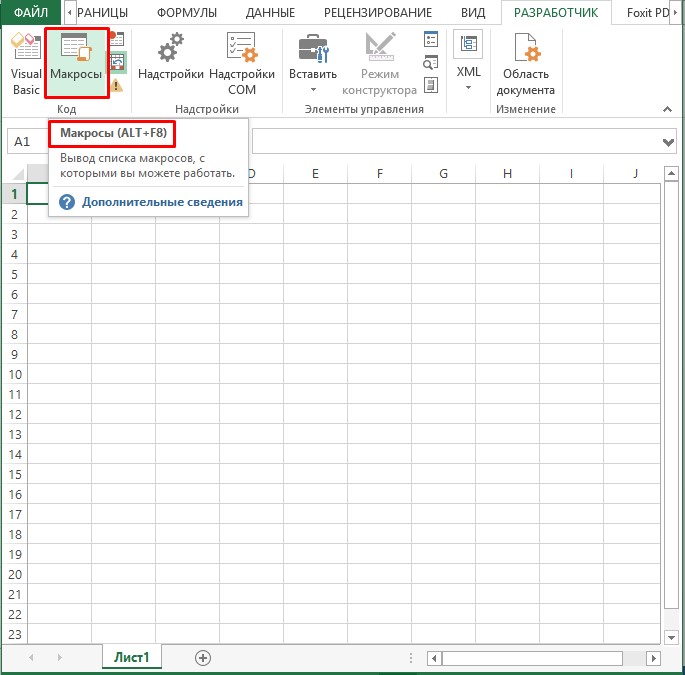Click horizontal scrollbar right arrow
This screenshot has width=685, height=675.
point(653,658)
